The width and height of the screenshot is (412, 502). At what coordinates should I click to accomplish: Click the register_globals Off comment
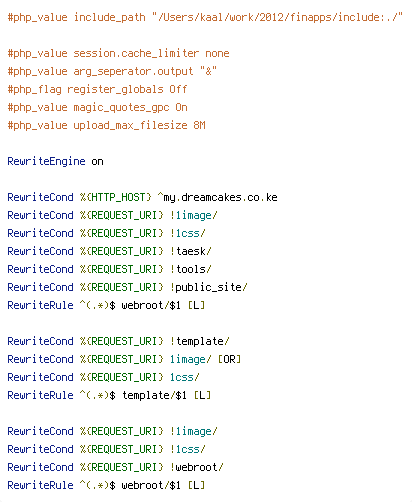pyautogui.click(x=97, y=89)
